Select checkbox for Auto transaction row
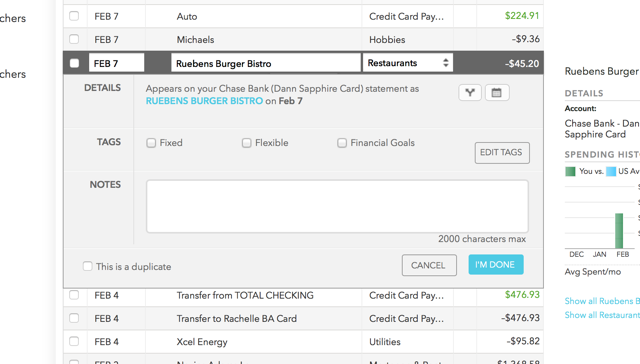Image resolution: width=640 pixels, height=364 pixels. [x=74, y=16]
